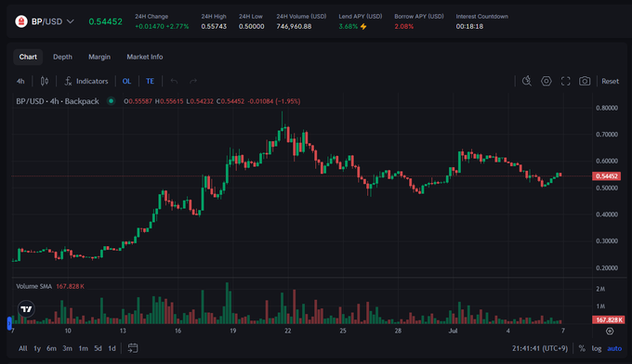The image size is (632, 364).
Task: Select the All time range
Action: pos(23,348)
